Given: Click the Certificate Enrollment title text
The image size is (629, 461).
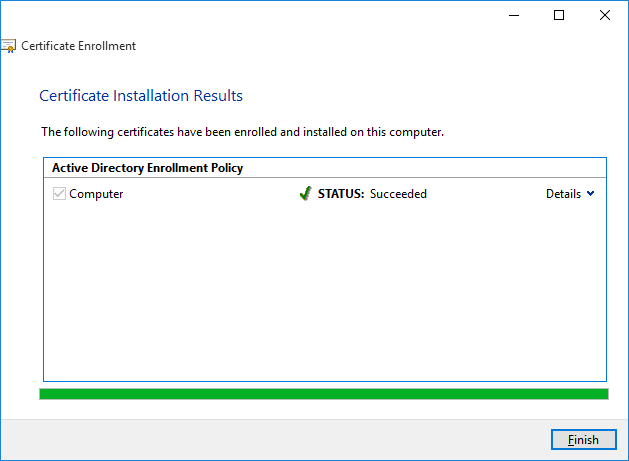Looking at the screenshot, I should [x=78, y=46].
